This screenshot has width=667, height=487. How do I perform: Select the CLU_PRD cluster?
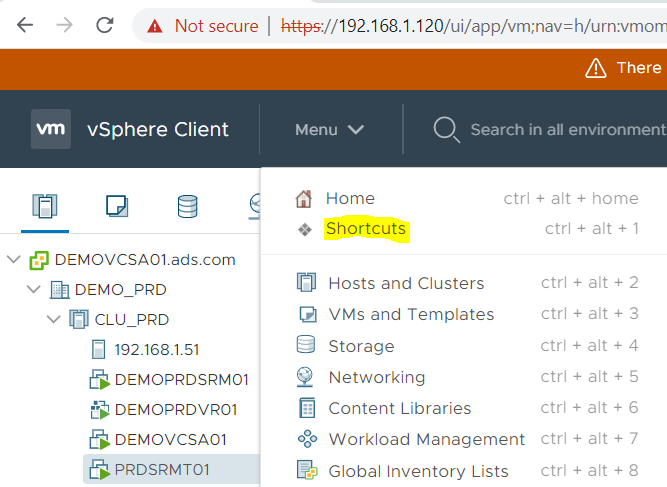(x=131, y=319)
